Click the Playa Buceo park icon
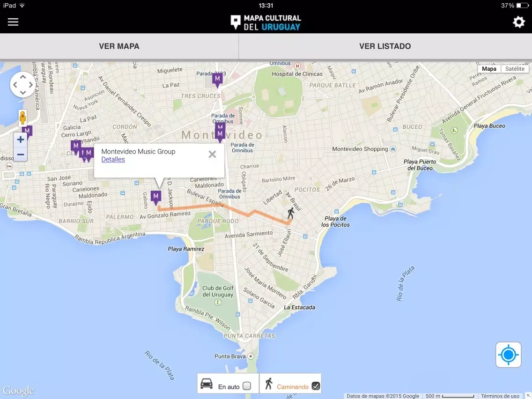This screenshot has height=399, width=532. [454, 130]
